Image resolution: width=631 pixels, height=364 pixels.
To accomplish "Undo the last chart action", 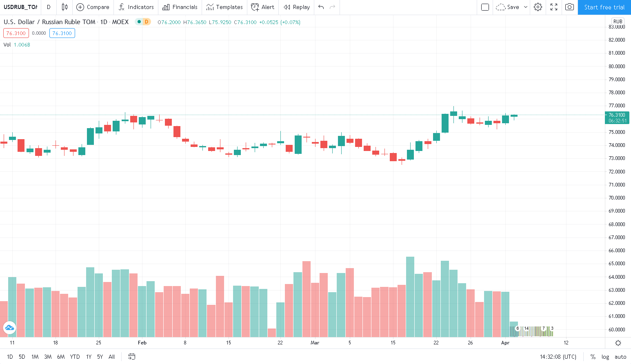I will coord(321,7).
